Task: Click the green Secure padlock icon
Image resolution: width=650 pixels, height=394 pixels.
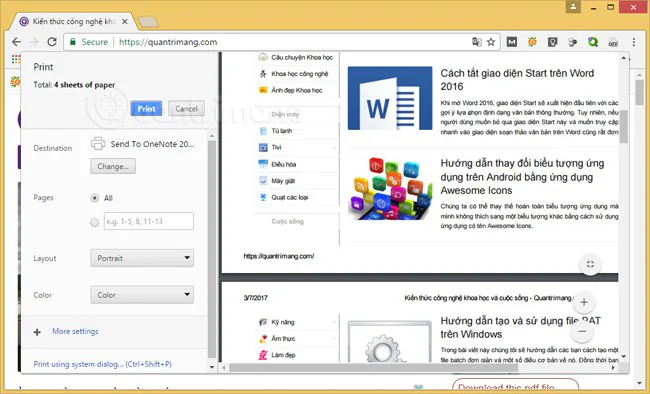Action: [73, 42]
